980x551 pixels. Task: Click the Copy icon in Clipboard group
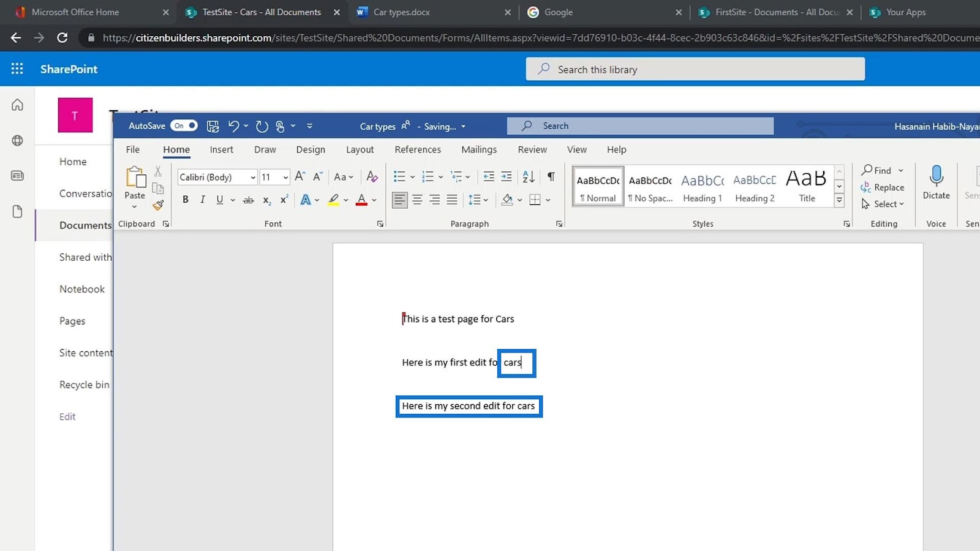tap(158, 188)
